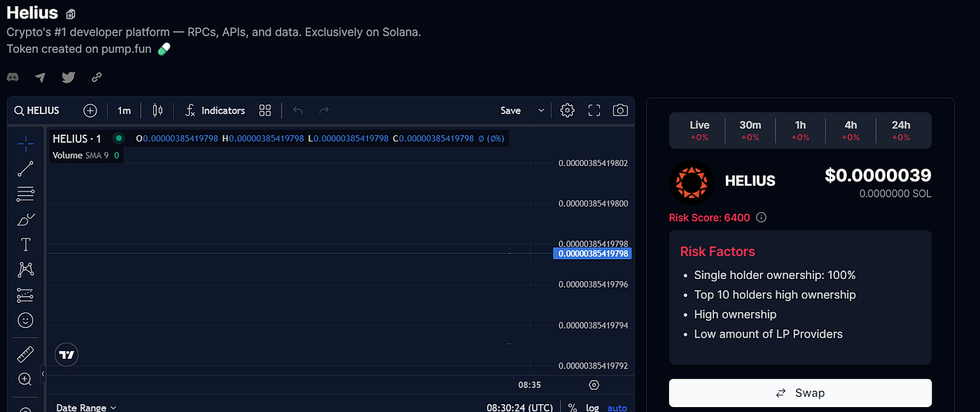Click the highlighted current price label

point(592,254)
